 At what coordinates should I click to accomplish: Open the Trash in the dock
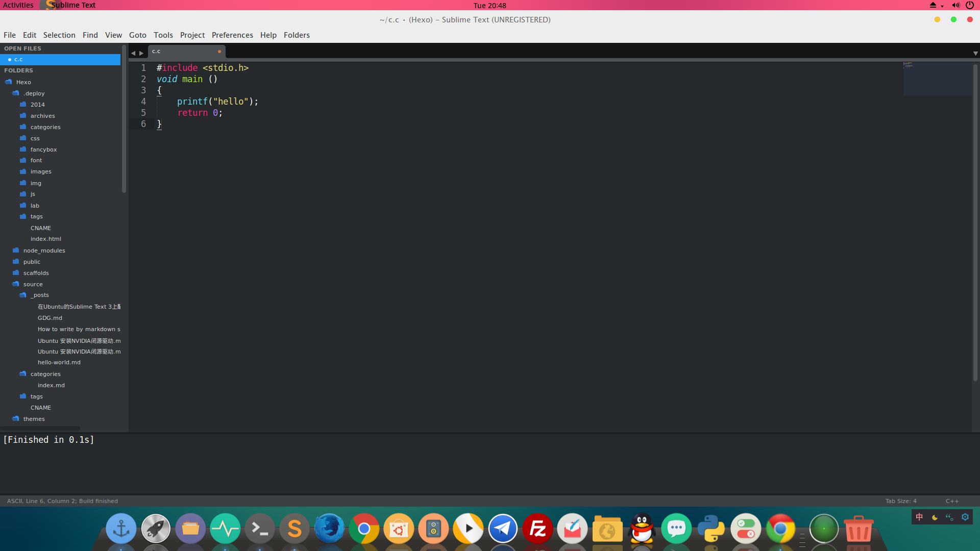click(859, 529)
